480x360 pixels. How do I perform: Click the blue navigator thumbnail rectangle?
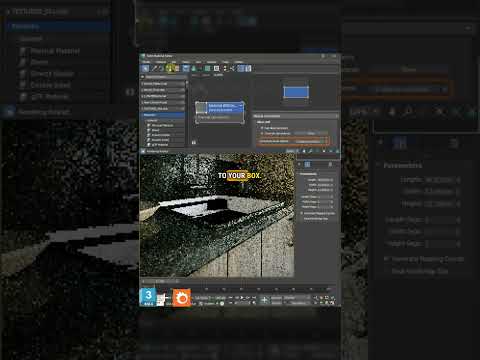point(296,92)
